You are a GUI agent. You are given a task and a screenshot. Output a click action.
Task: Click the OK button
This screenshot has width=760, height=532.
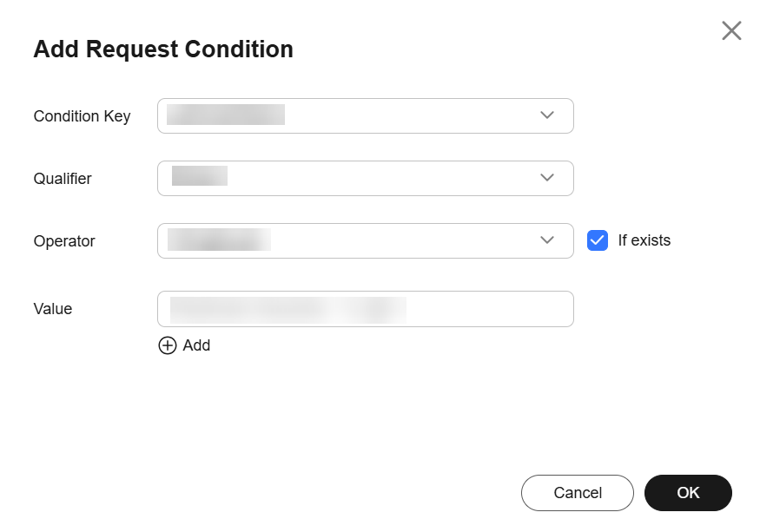688,493
